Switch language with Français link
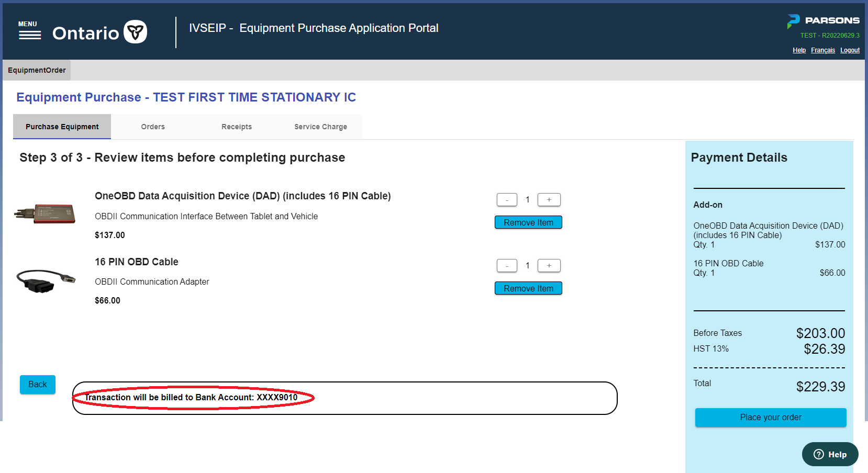This screenshot has width=868, height=473. click(823, 50)
